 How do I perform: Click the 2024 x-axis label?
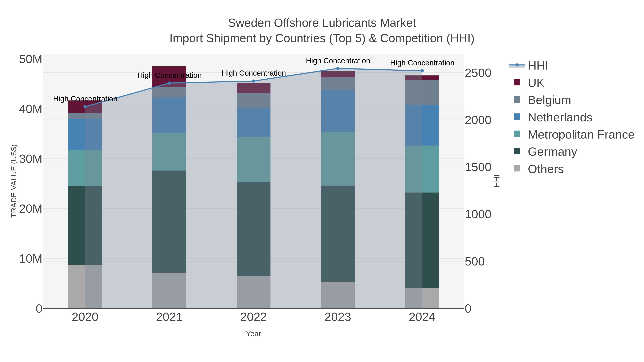[x=422, y=317]
